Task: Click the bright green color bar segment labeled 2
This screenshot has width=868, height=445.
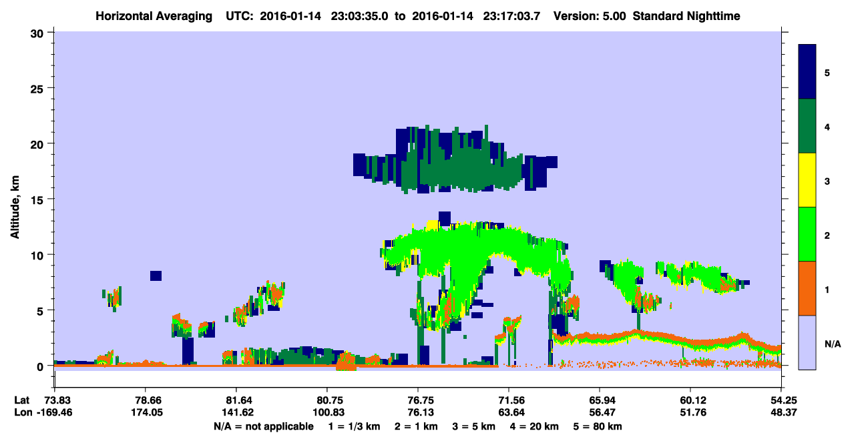Action: [x=807, y=234]
